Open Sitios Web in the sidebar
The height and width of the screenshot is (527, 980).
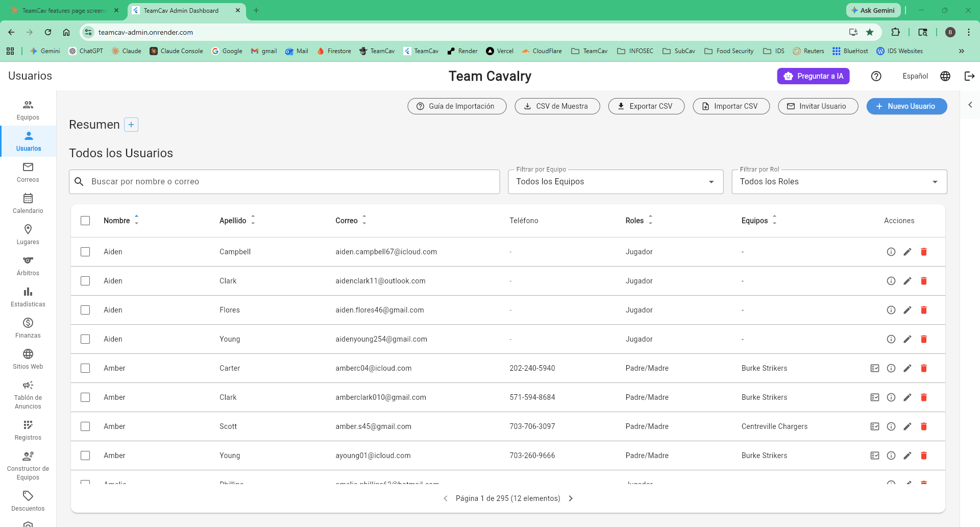(x=28, y=360)
